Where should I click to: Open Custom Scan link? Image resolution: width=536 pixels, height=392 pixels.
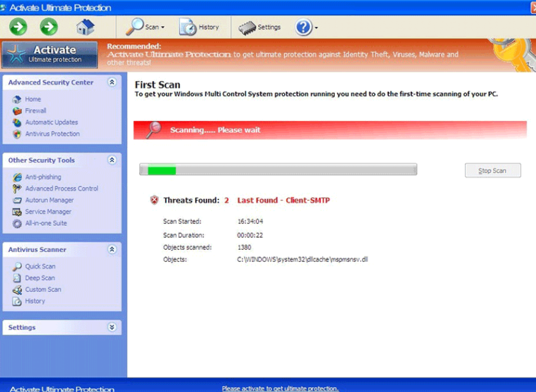click(43, 290)
